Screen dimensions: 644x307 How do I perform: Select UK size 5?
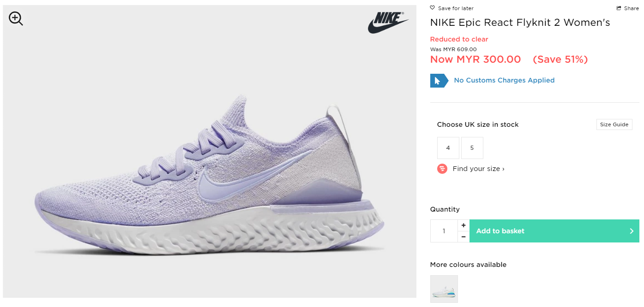point(472,148)
